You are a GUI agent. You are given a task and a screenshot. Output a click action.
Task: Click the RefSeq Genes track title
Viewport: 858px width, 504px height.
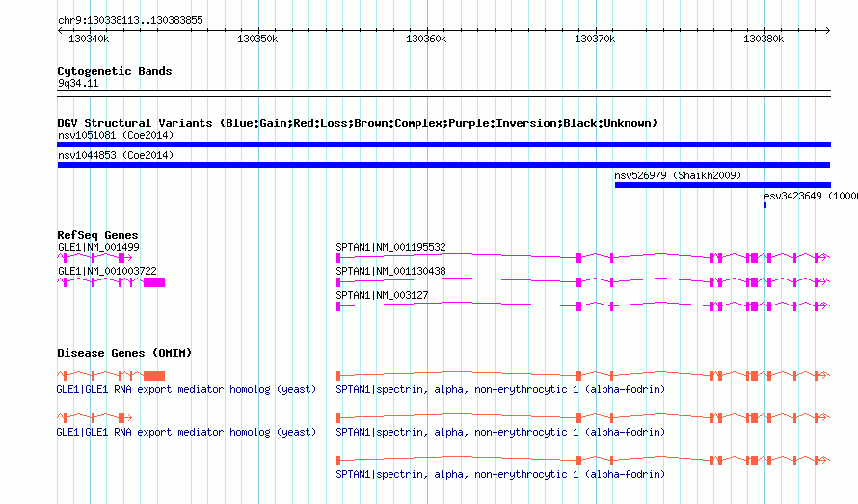[x=97, y=235]
